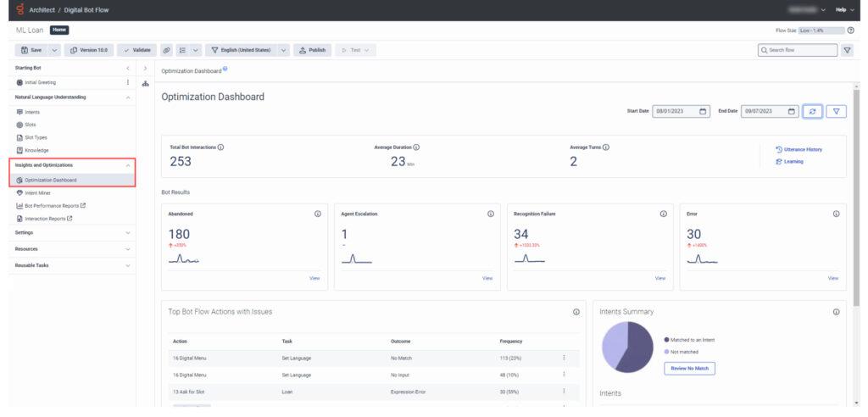Viewport: 868px width, 417px height.
Task: Open the Utterance History link
Action: click(802, 149)
